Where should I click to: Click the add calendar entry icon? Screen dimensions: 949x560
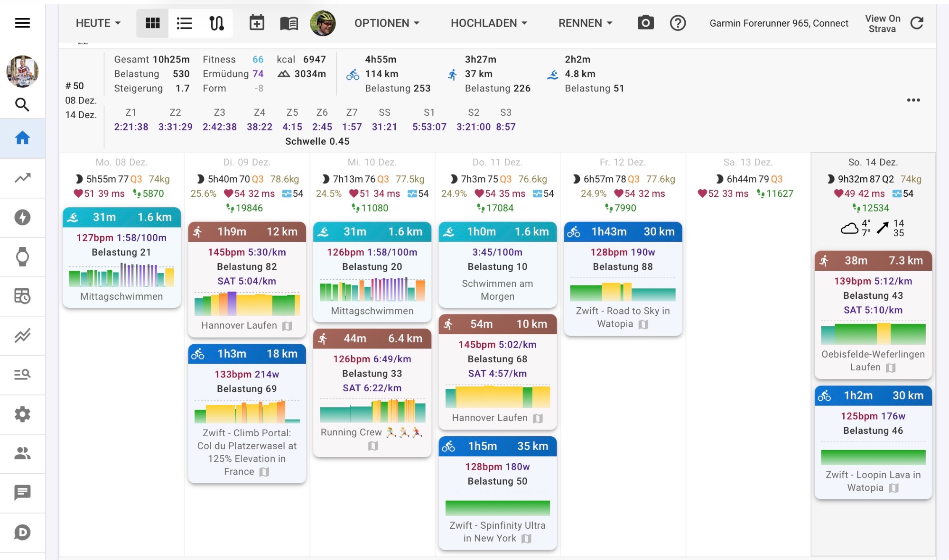tap(257, 23)
